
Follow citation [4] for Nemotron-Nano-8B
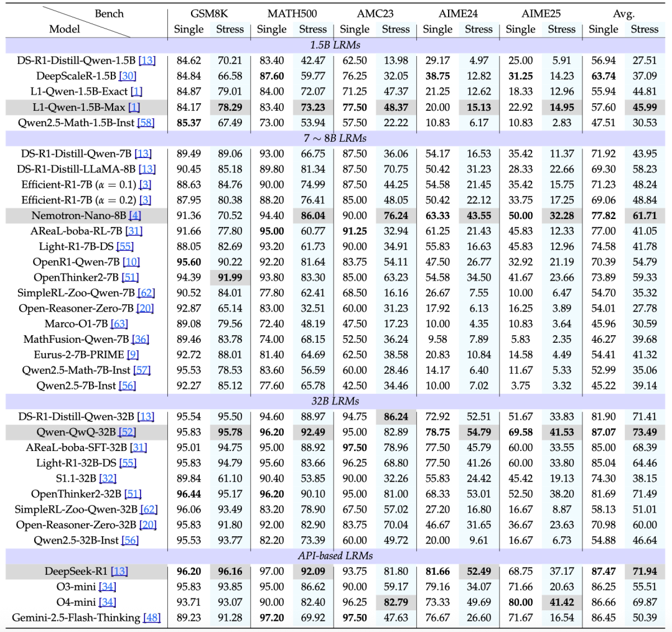[134, 215]
